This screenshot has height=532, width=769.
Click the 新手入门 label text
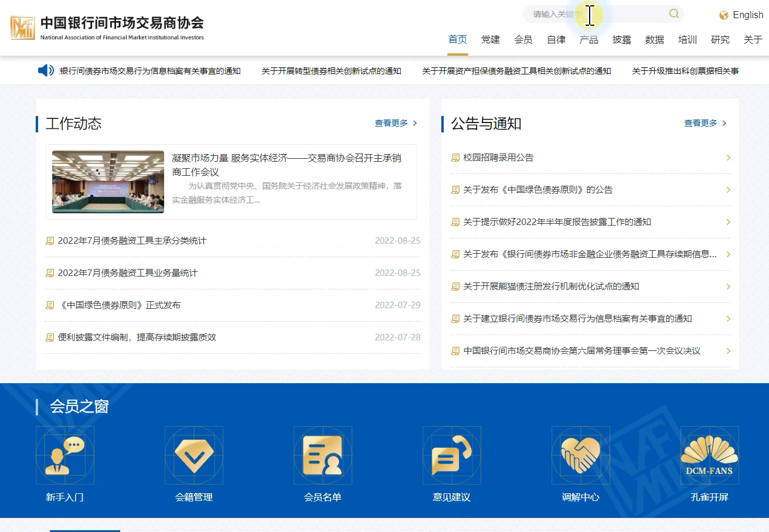click(x=65, y=497)
